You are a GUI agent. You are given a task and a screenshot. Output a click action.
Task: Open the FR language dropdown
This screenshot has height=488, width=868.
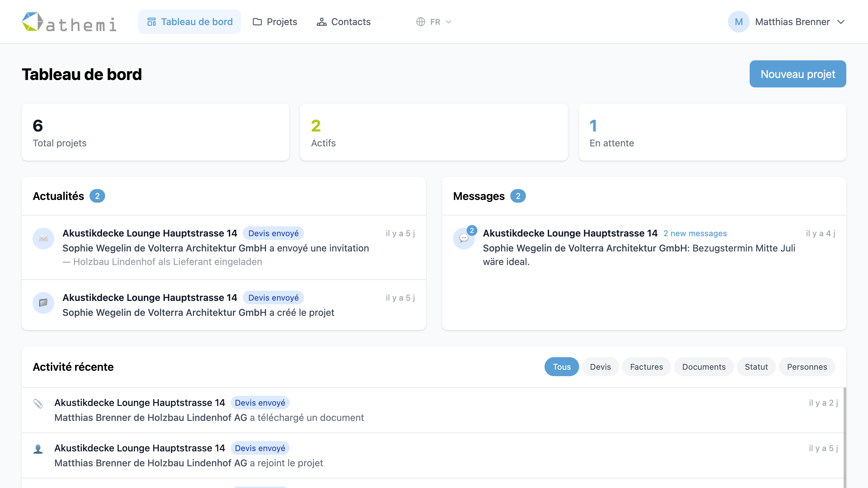434,22
